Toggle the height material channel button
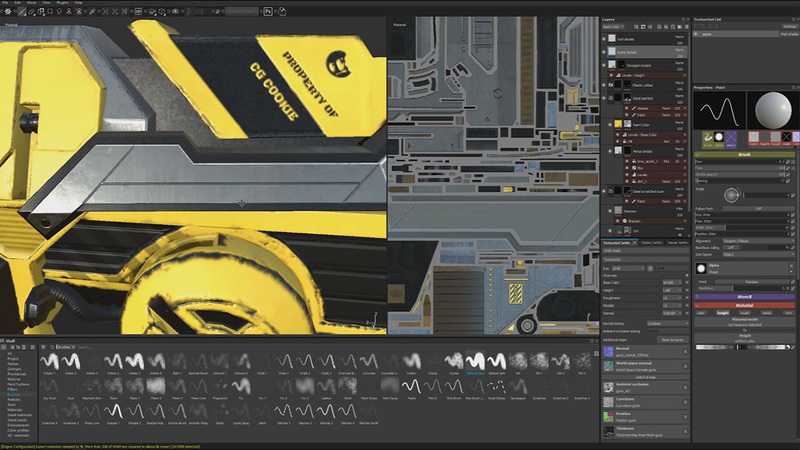This screenshot has width=800, height=450. tap(723, 313)
